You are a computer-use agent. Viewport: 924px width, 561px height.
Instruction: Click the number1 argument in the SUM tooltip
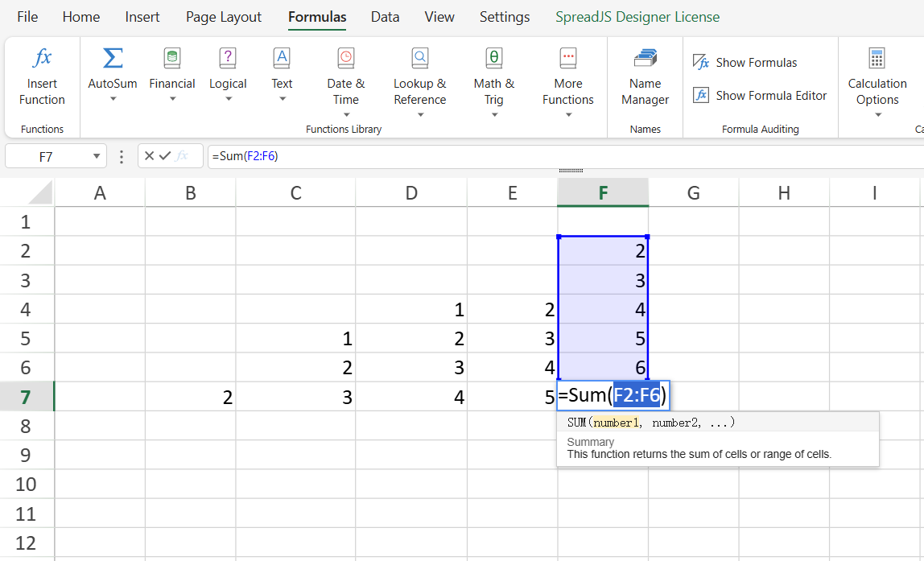[x=615, y=423]
